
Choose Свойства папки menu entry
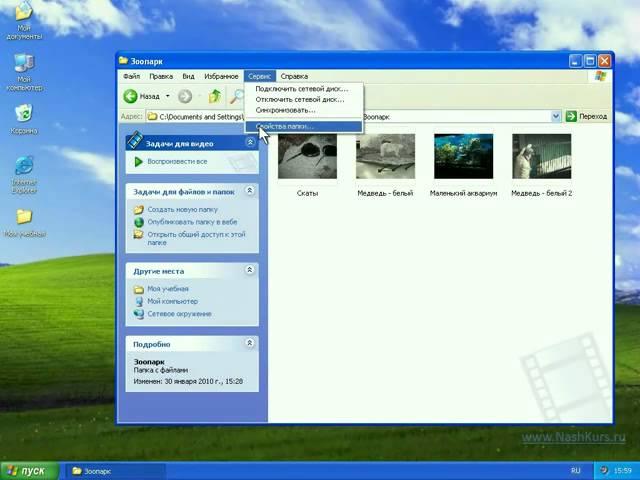click(303, 127)
